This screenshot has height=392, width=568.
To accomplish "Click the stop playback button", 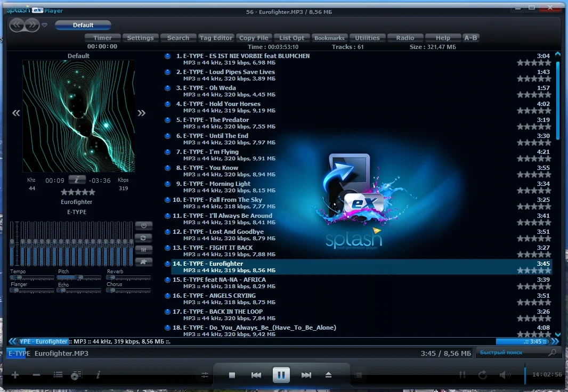I will (232, 375).
